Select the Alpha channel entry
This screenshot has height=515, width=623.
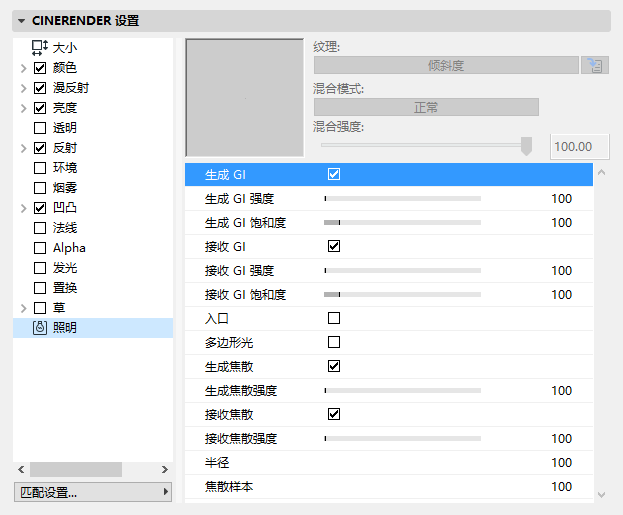coord(69,247)
